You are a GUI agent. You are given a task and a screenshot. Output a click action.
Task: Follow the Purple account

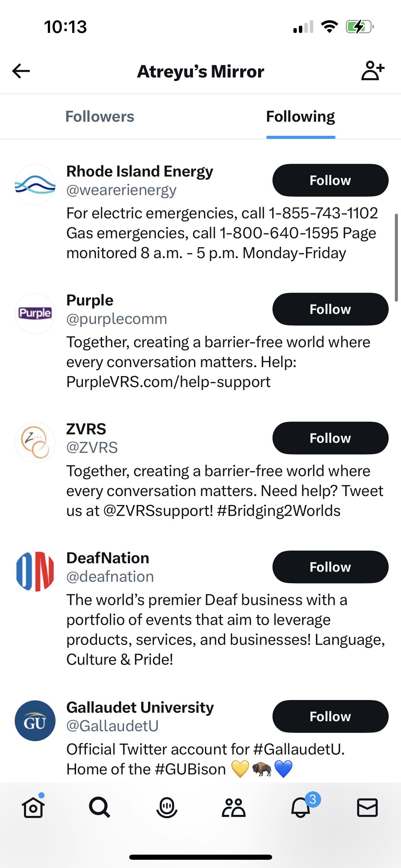coord(330,309)
